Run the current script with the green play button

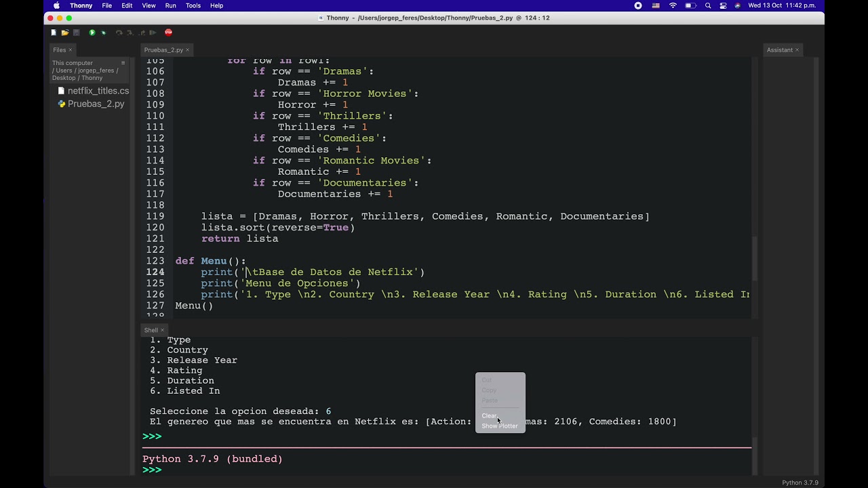pos(92,33)
